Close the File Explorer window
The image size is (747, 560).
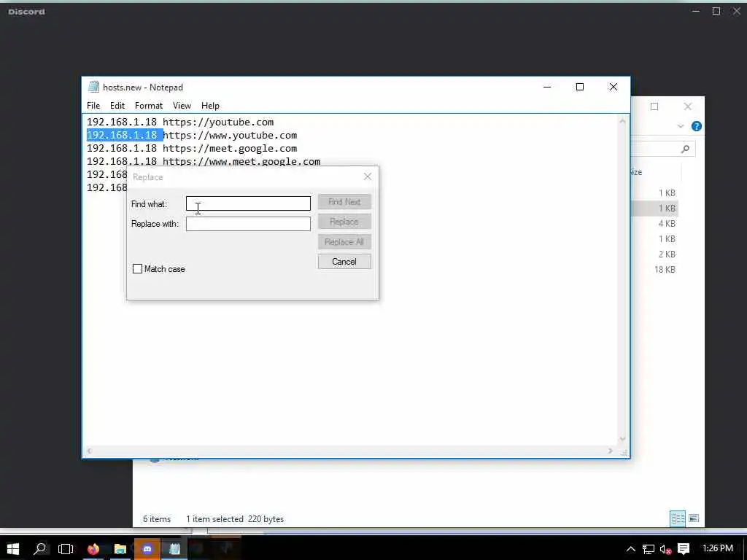coord(687,106)
